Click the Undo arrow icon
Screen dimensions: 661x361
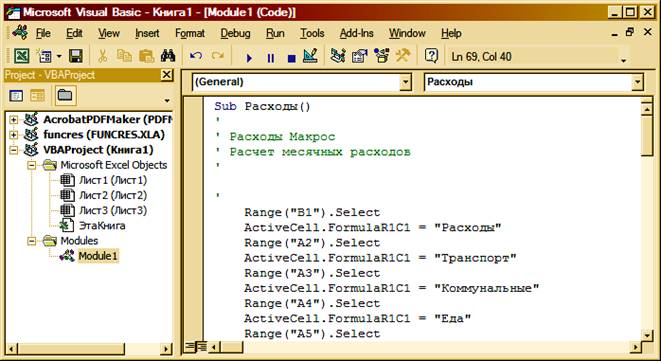click(196, 56)
